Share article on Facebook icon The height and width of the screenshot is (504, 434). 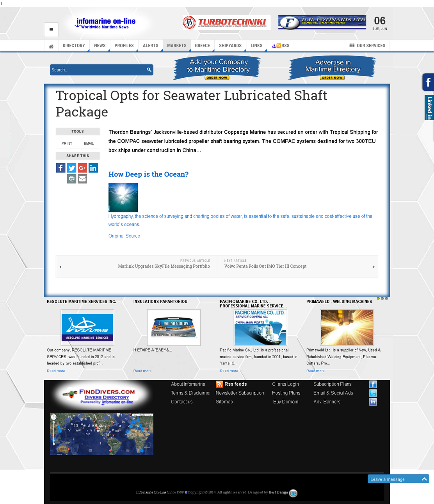pos(60,168)
